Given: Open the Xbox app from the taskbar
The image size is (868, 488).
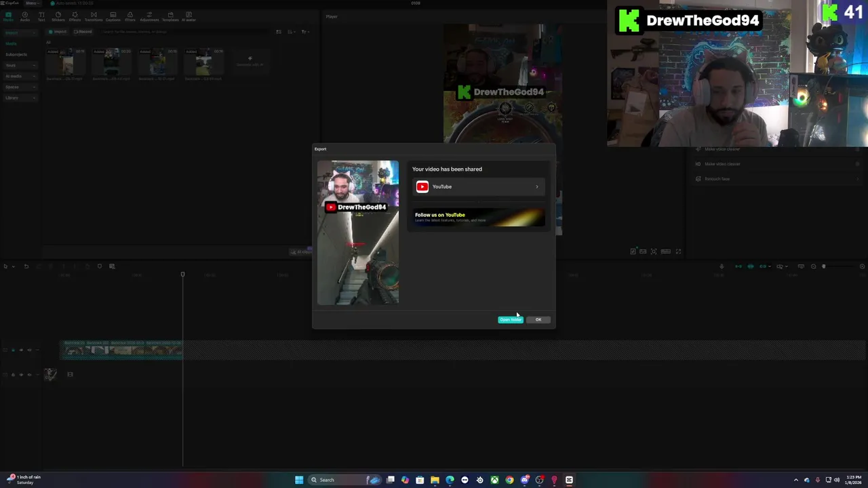Looking at the screenshot, I should (x=494, y=480).
